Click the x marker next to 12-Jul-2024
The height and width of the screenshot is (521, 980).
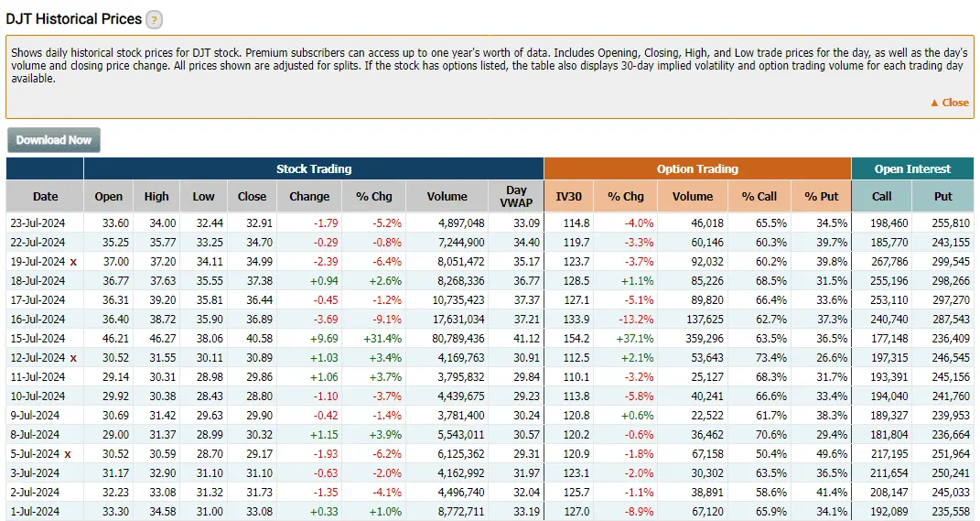click(73, 357)
